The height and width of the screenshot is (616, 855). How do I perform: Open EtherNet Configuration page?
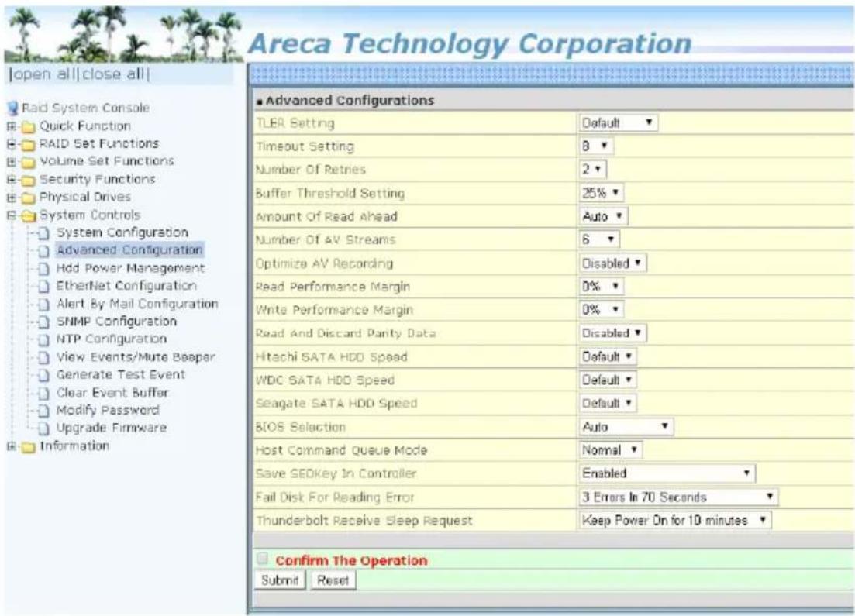pyautogui.click(x=126, y=286)
